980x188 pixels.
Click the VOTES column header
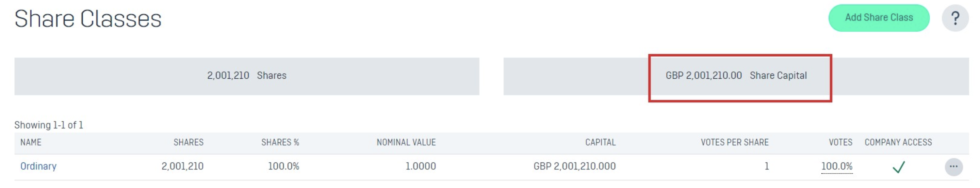point(840,142)
